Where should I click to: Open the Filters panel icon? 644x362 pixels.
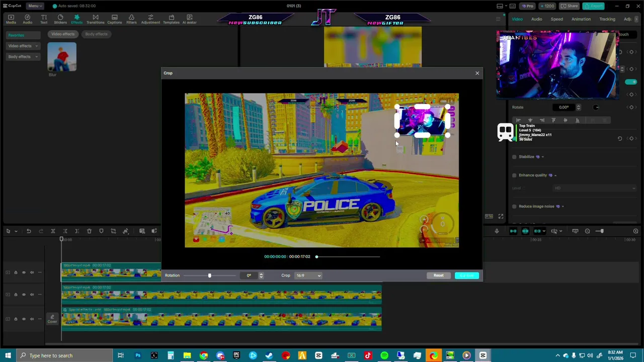131,19
